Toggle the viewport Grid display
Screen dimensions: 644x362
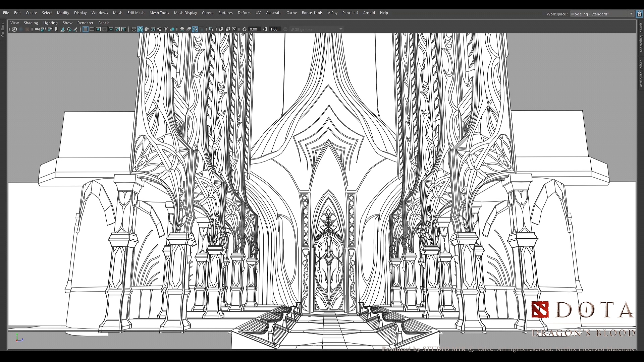point(86,29)
